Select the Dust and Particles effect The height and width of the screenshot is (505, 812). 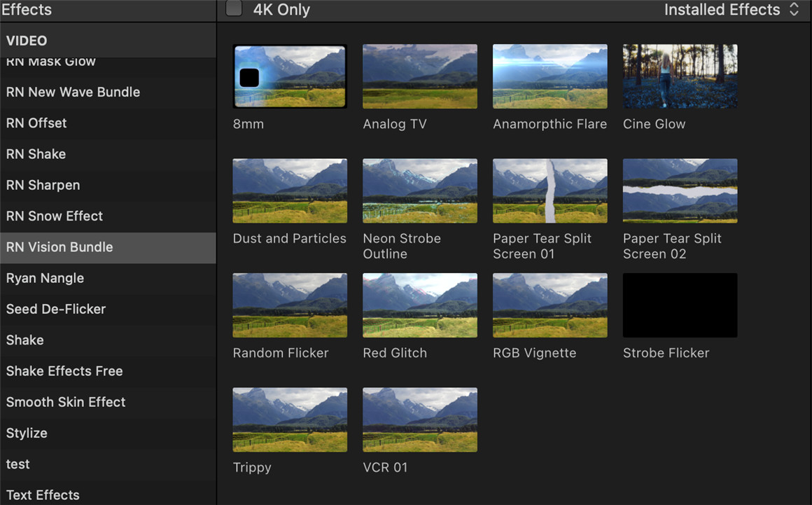290,191
